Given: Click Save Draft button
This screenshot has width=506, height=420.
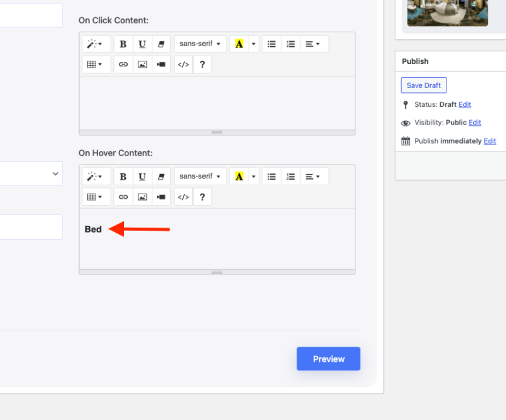Looking at the screenshot, I should point(424,85).
